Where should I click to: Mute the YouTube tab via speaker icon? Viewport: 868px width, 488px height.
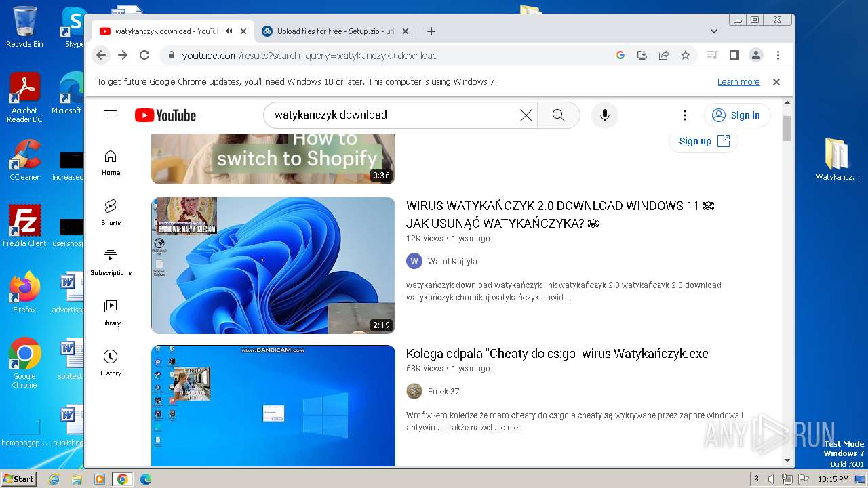pos(229,31)
